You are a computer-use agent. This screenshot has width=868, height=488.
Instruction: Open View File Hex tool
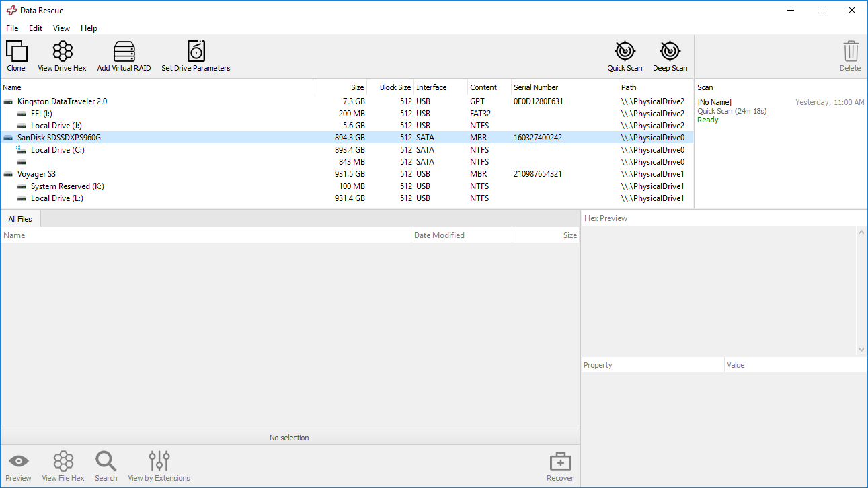point(63,461)
